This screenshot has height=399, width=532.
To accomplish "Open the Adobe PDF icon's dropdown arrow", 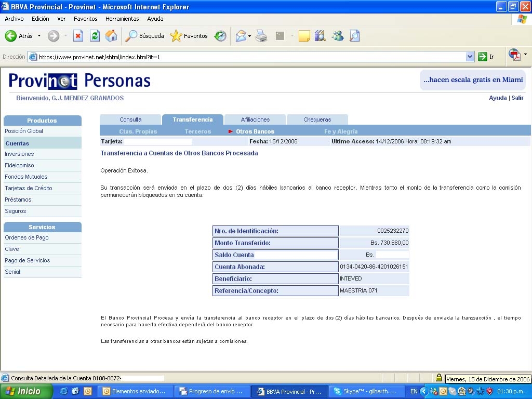I will click(x=526, y=54).
